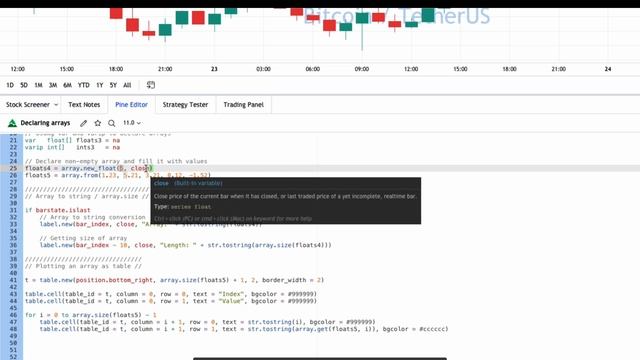Click the rename script pencil icon

pyautogui.click(x=84, y=123)
